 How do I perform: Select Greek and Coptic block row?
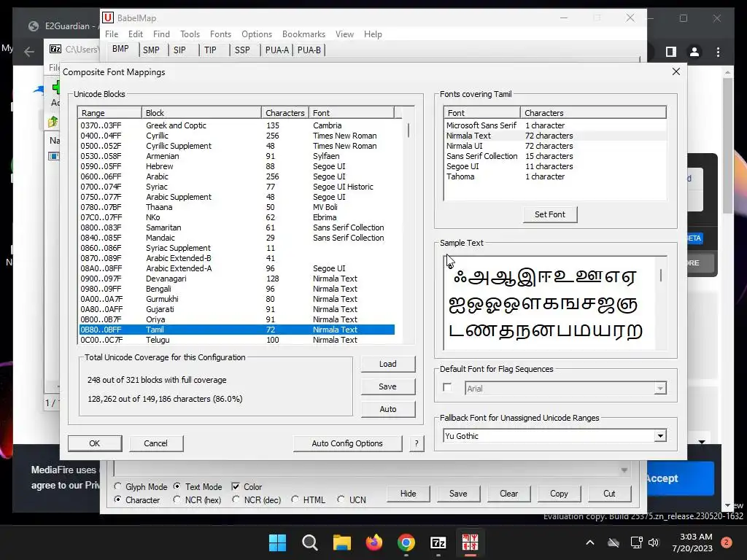(237, 125)
